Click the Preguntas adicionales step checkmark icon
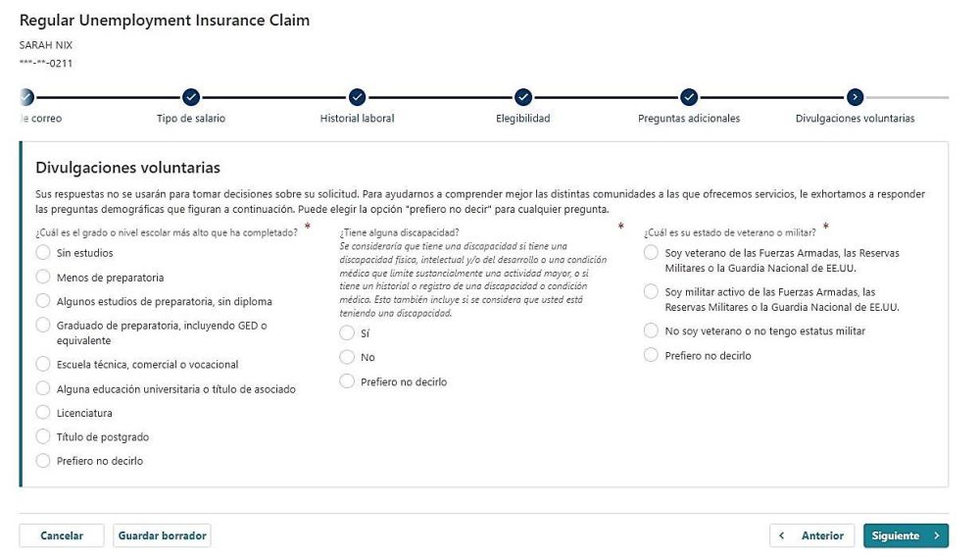Image resolution: width=980 pixels, height=557 pixels. point(689,96)
